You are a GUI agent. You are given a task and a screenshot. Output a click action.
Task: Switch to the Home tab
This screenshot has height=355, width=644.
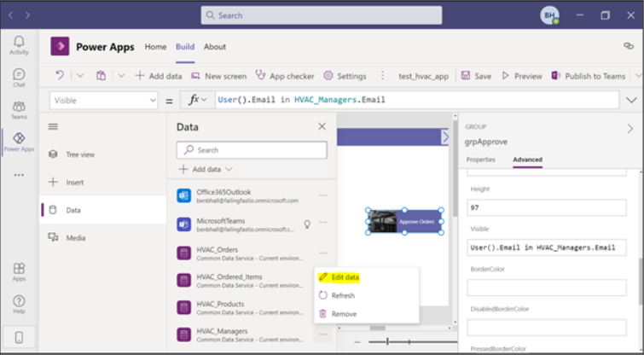click(x=155, y=47)
